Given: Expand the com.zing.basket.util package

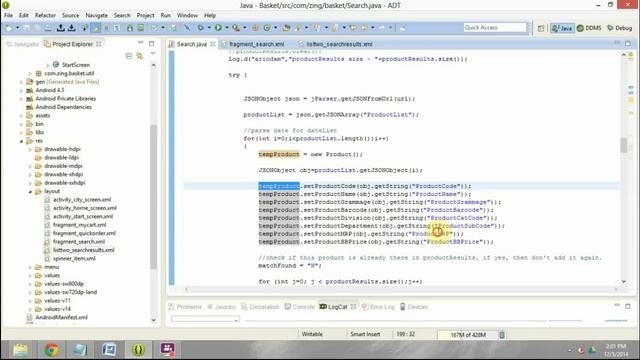Looking at the screenshot, I should click(x=30, y=73).
